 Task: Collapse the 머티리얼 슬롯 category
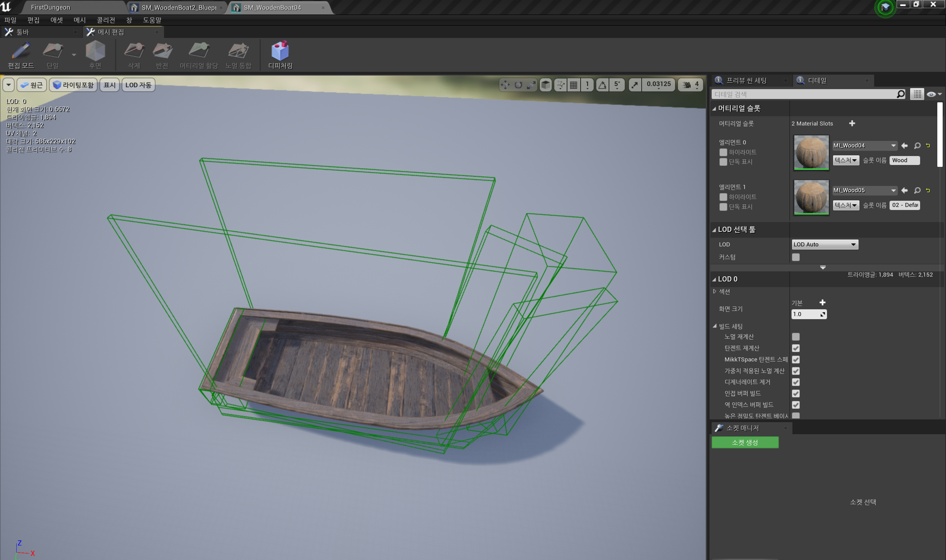coord(714,109)
